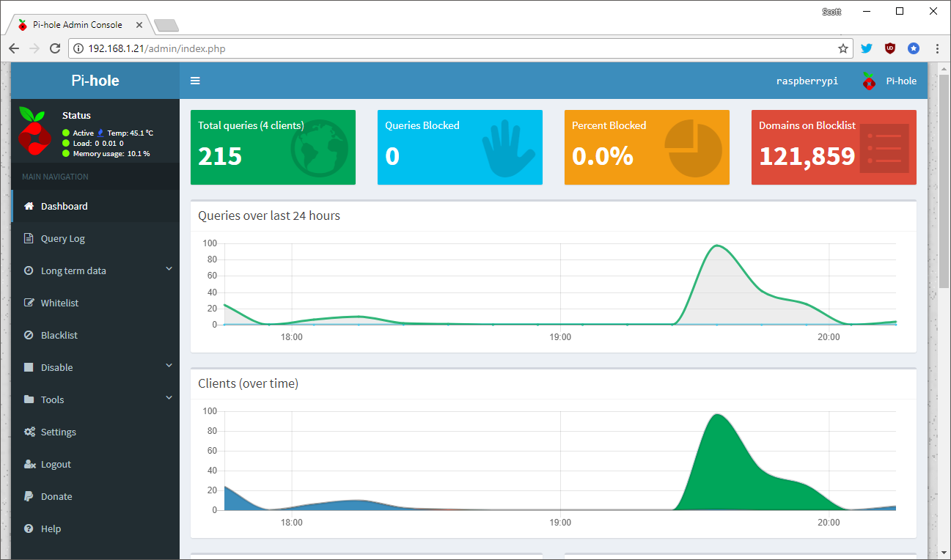The width and height of the screenshot is (951, 560).
Task: Select the Whitelist pencil icon
Action: pos(28,303)
